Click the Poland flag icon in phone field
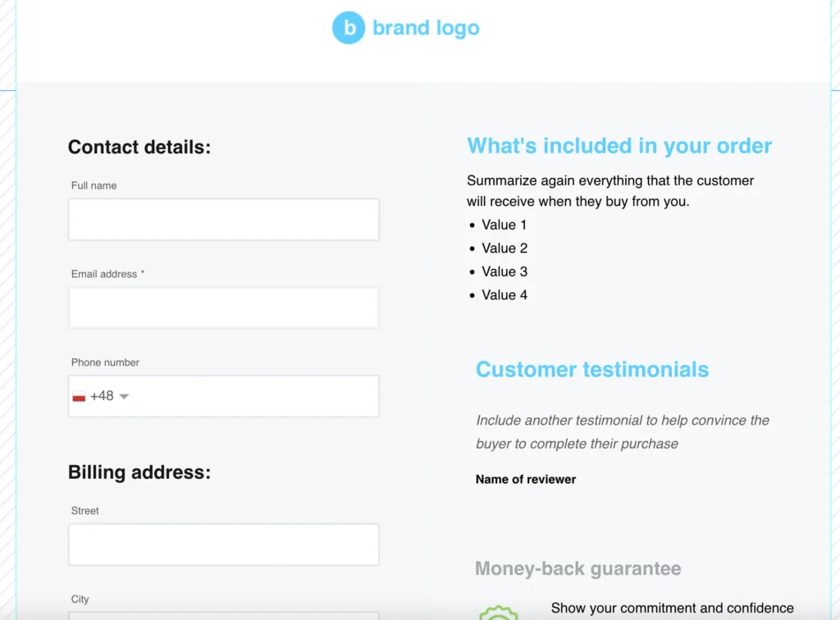 point(79,397)
